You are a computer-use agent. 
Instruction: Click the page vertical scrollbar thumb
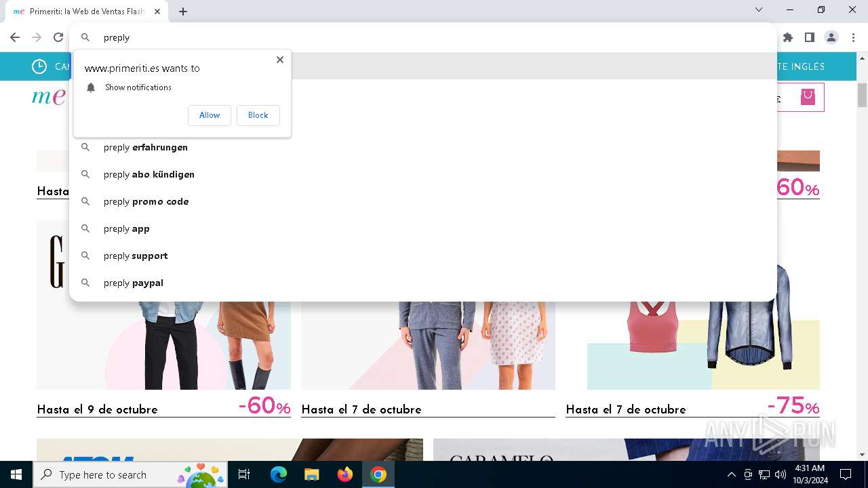tap(862, 95)
